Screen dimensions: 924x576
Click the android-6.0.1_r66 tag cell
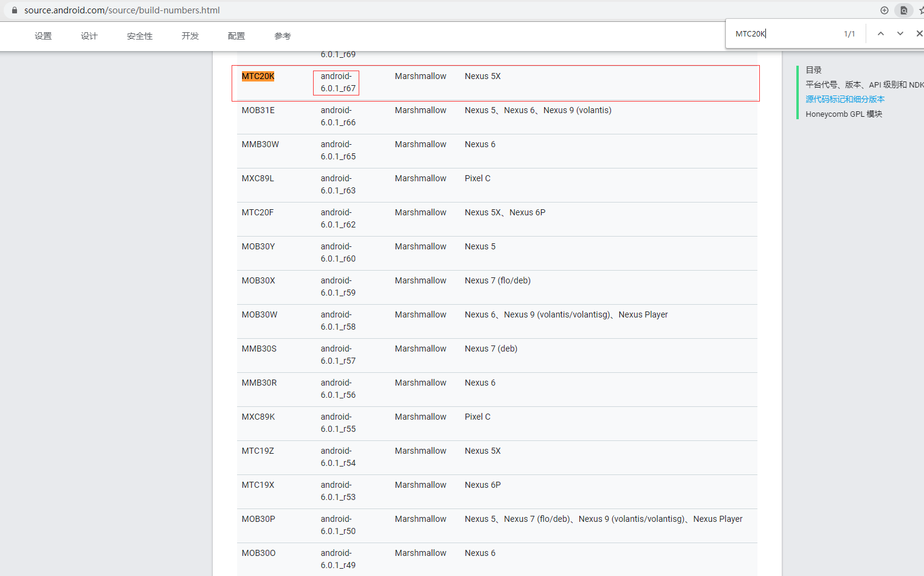pyautogui.click(x=338, y=116)
